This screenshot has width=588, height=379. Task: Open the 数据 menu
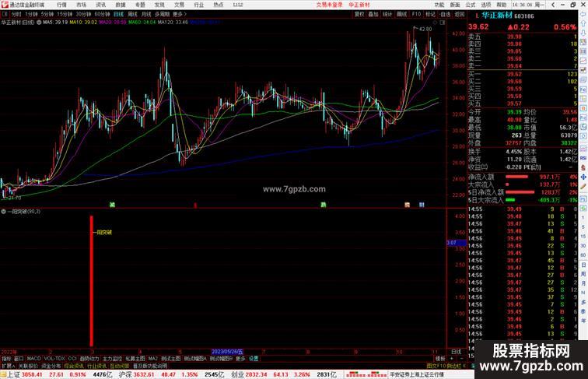coord(121,5)
